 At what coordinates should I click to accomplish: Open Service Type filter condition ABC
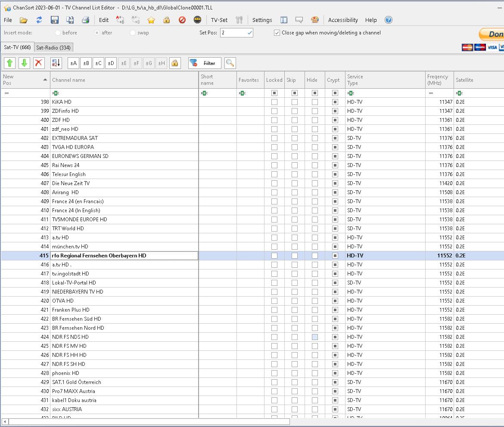pyautogui.click(x=351, y=93)
